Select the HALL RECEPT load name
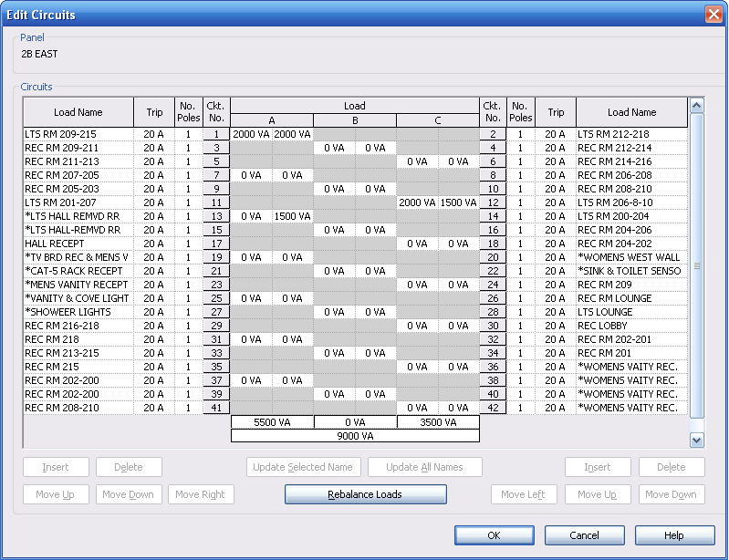The image size is (729, 560). click(78, 244)
